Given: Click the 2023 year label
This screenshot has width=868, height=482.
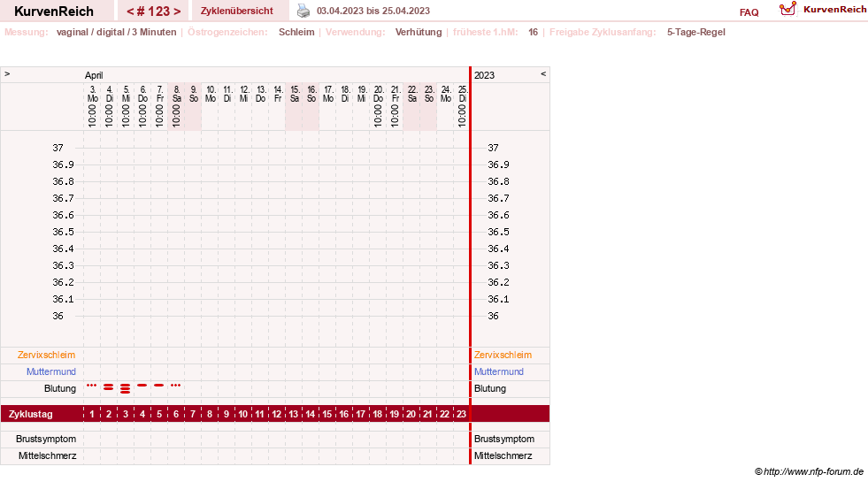Looking at the screenshot, I should (484, 75).
